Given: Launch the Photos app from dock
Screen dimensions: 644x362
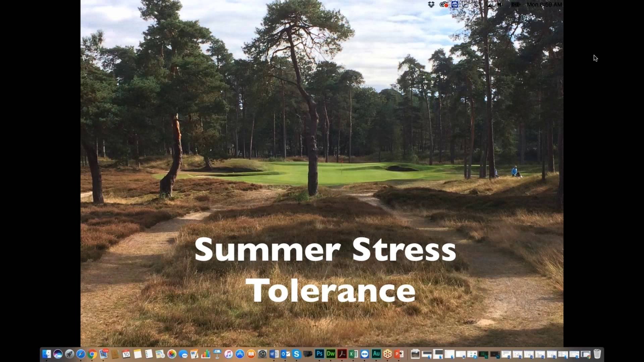Looking at the screenshot, I should 172,354.
